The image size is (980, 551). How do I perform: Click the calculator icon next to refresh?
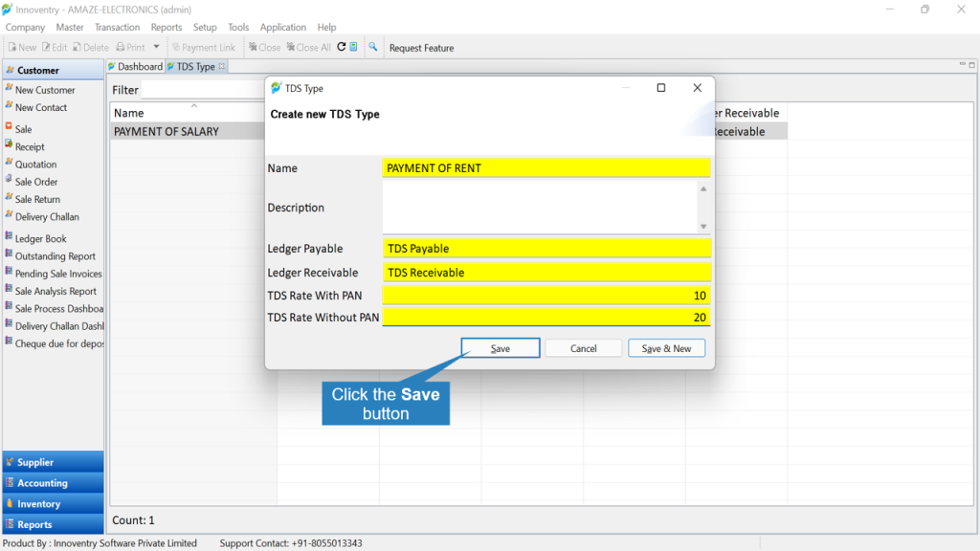tap(354, 47)
